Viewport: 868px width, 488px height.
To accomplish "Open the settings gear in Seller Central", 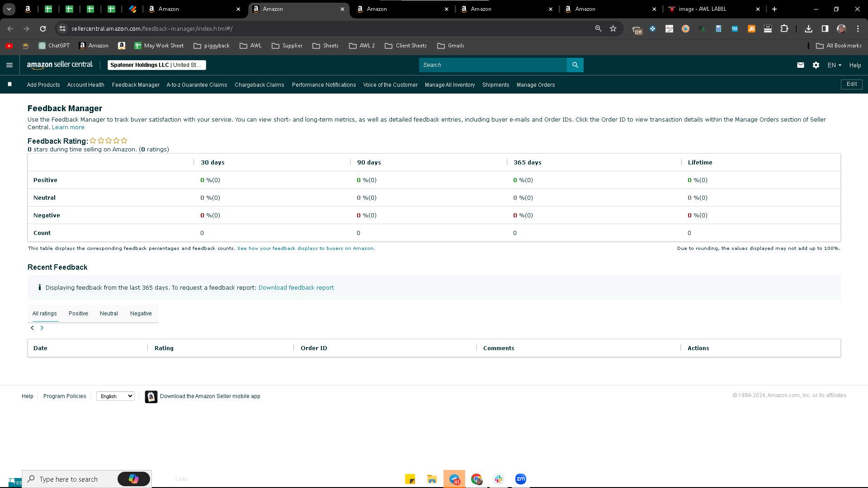I will [x=816, y=65].
